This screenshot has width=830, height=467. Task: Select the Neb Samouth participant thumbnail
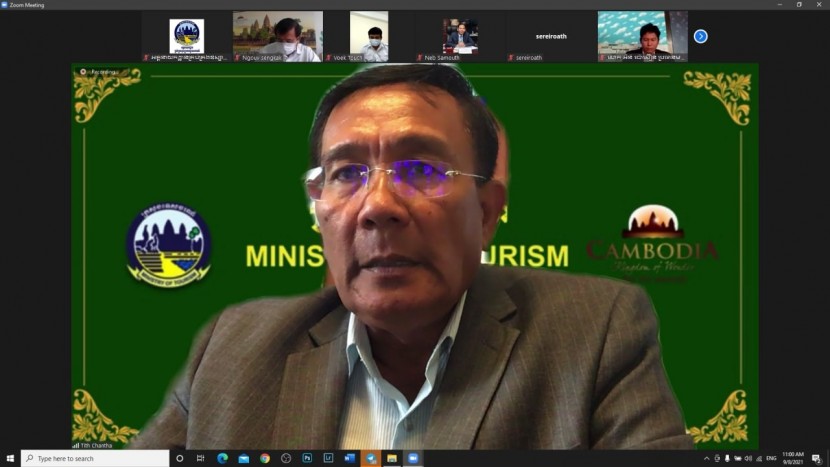click(x=460, y=36)
